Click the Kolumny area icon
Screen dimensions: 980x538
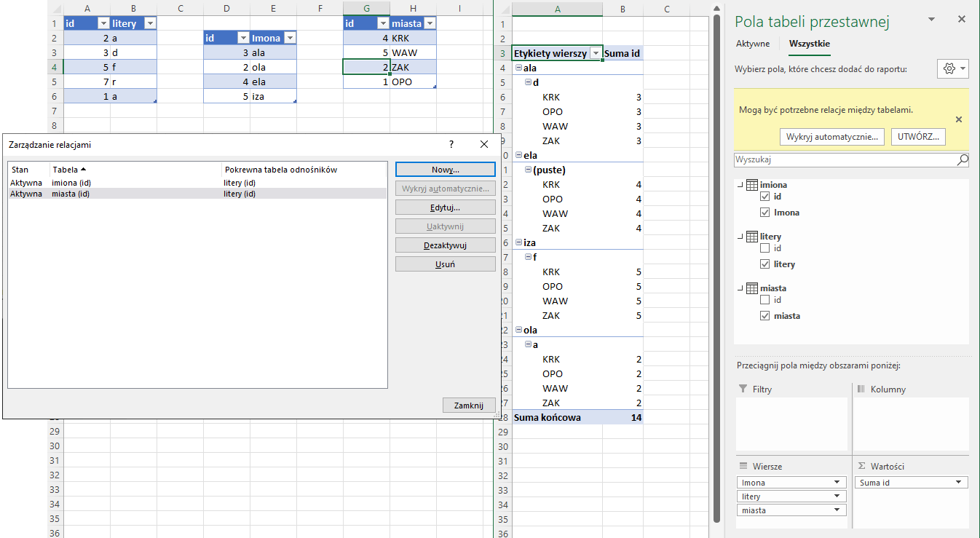tap(861, 389)
